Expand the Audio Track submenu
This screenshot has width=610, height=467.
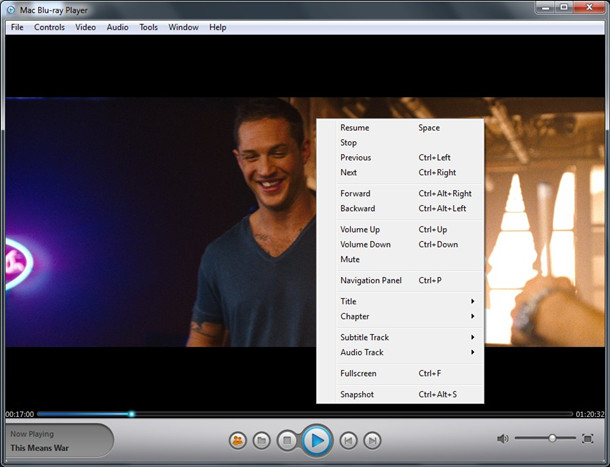pyautogui.click(x=400, y=352)
